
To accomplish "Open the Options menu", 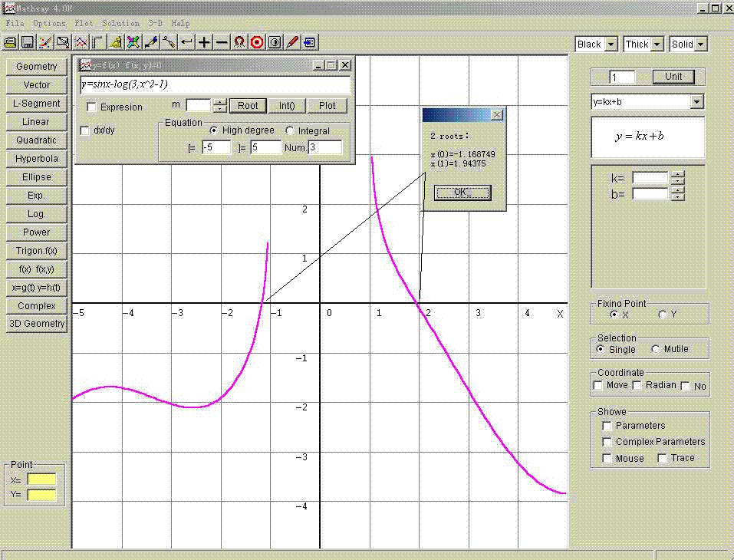I will tap(49, 23).
